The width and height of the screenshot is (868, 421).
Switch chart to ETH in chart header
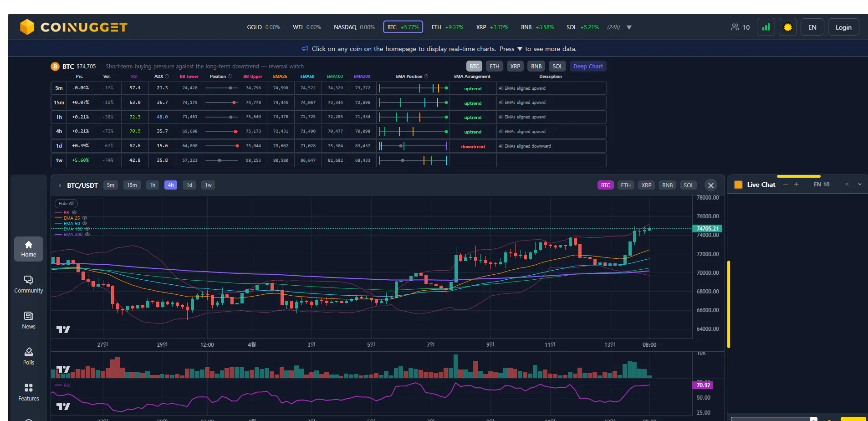point(626,185)
